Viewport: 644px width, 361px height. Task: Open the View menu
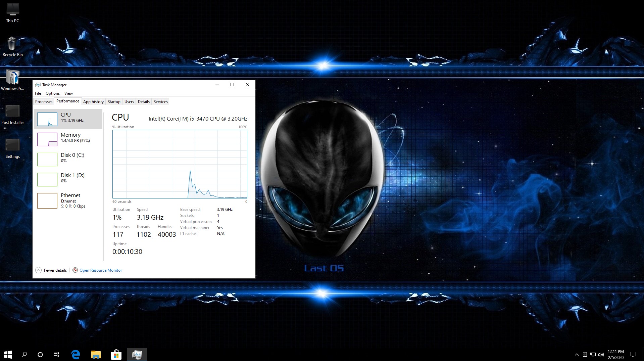pos(68,93)
